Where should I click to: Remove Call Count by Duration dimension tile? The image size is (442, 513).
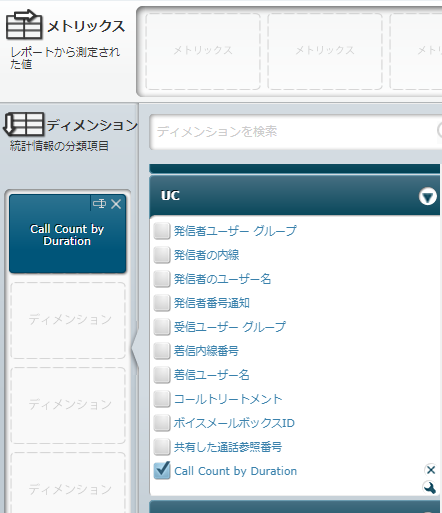(116, 204)
